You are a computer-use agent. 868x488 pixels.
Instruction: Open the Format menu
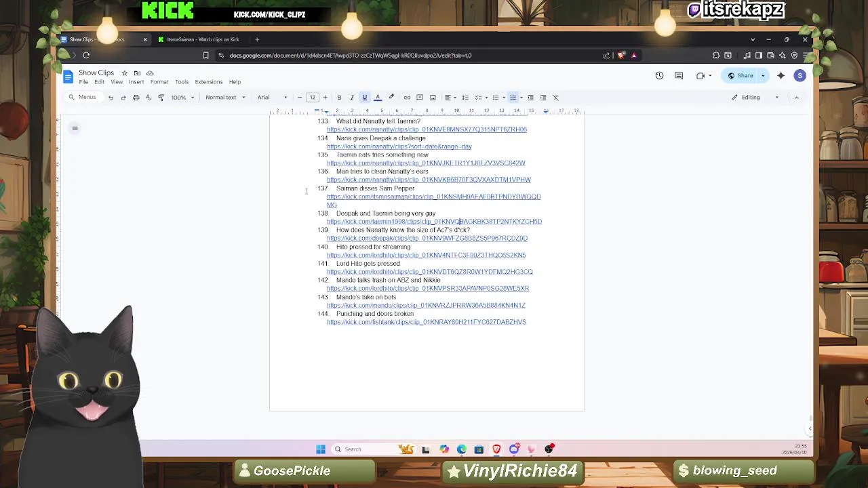[159, 82]
